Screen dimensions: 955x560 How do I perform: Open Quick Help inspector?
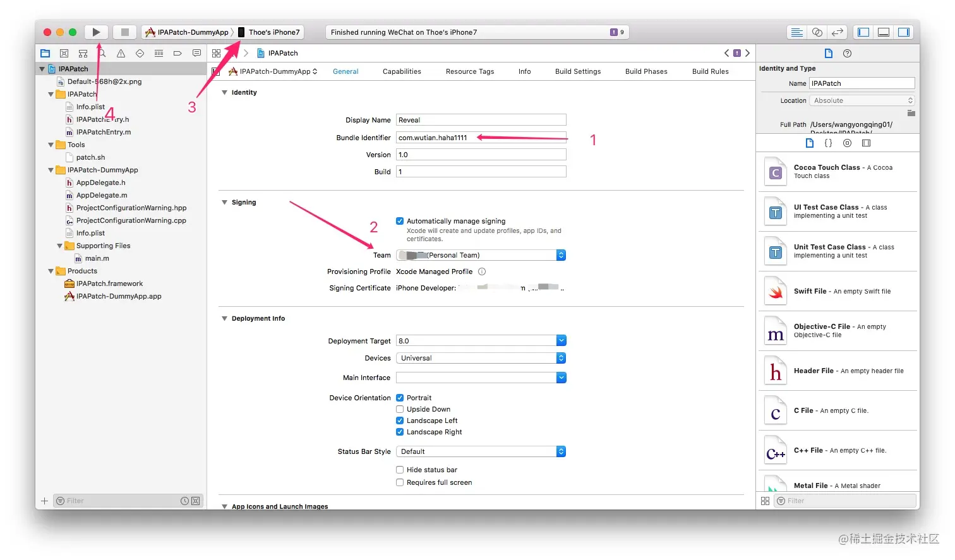848,54
